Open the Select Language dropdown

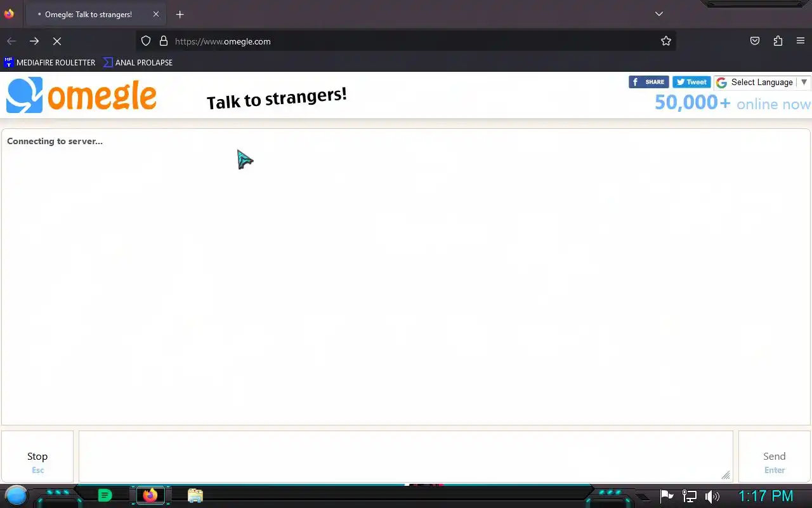tap(762, 83)
